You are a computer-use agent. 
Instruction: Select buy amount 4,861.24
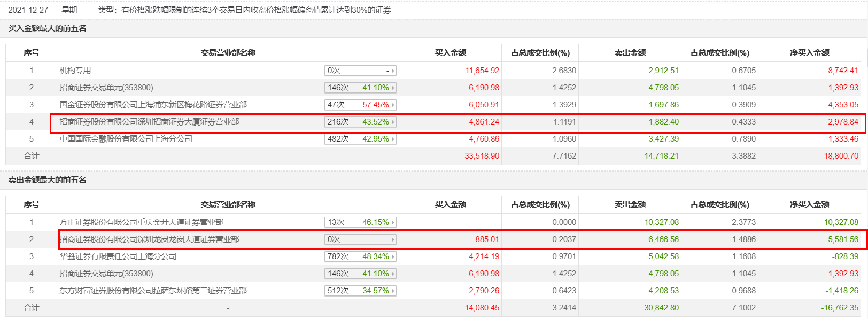[484, 122]
